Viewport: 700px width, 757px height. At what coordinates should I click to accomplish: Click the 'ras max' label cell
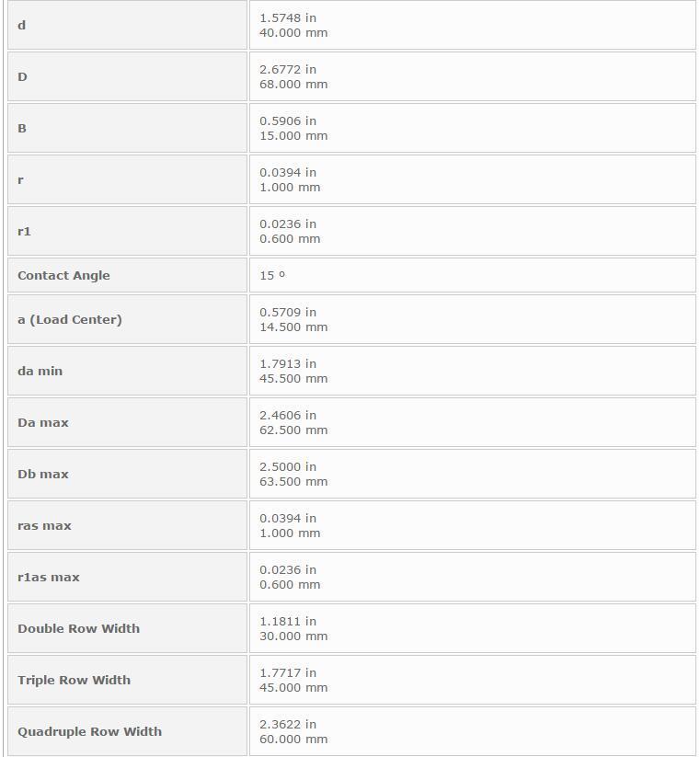(x=44, y=525)
